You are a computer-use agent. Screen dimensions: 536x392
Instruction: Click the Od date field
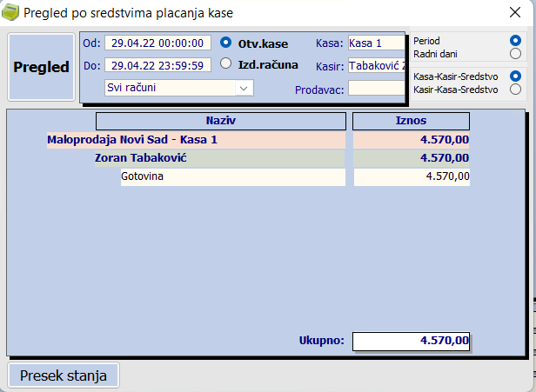click(157, 43)
